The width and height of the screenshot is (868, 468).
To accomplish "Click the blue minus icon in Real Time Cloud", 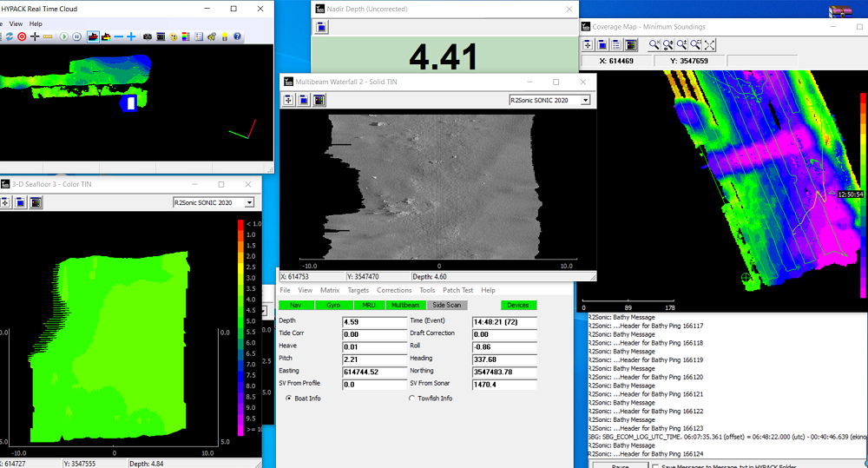I will [x=118, y=36].
